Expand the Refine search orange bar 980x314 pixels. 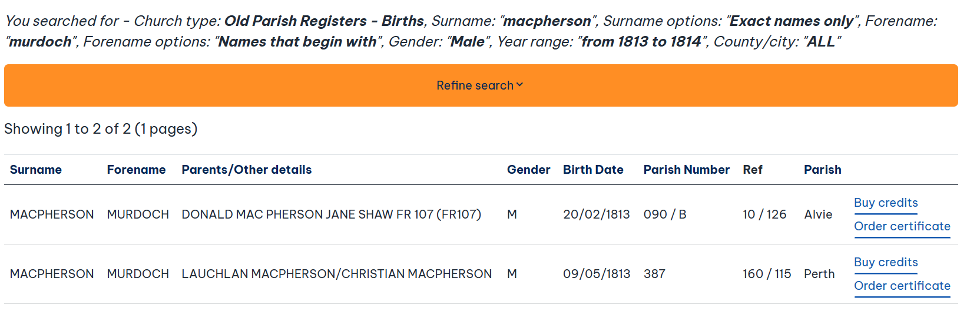point(475,85)
